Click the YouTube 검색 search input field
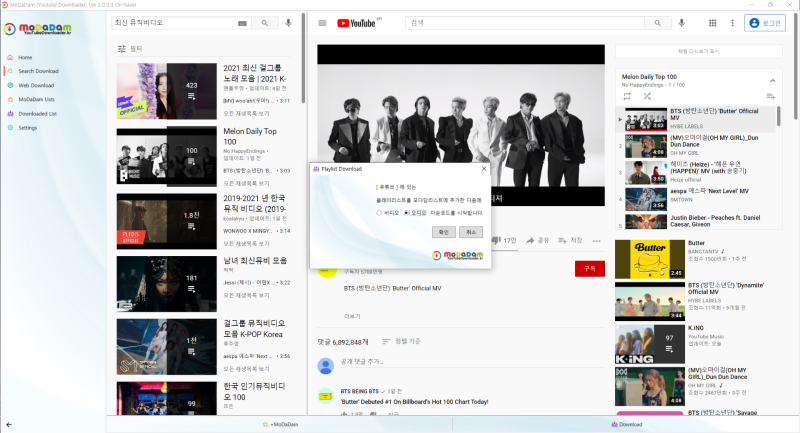The height and width of the screenshot is (433, 800). (x=526, y=23)
